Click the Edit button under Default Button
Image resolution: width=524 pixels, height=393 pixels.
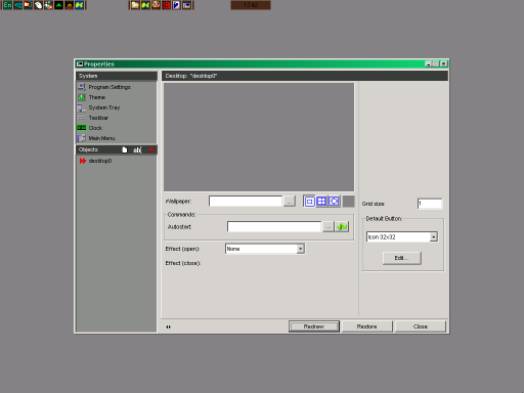click(x=402, y=258)
